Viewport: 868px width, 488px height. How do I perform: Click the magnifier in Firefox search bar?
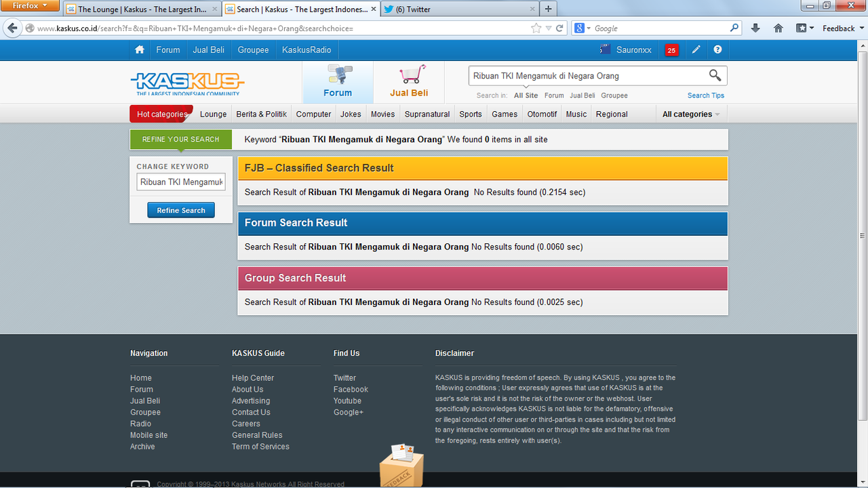(x=734, y=28)
